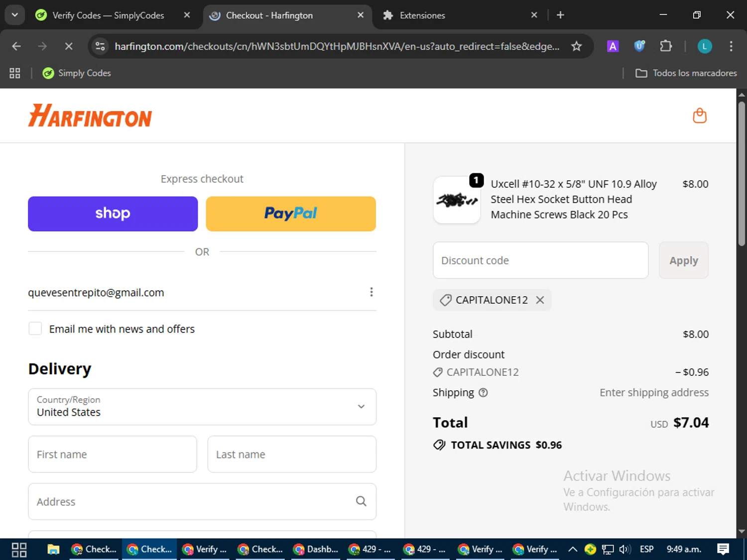Focus the First name field
This screenshot has width=747, height=560.
click(113, 454)
